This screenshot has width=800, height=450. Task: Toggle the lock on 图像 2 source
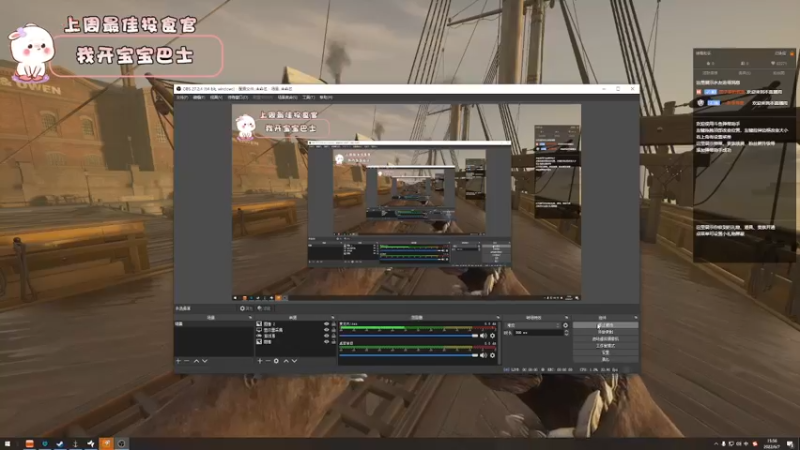334,324
